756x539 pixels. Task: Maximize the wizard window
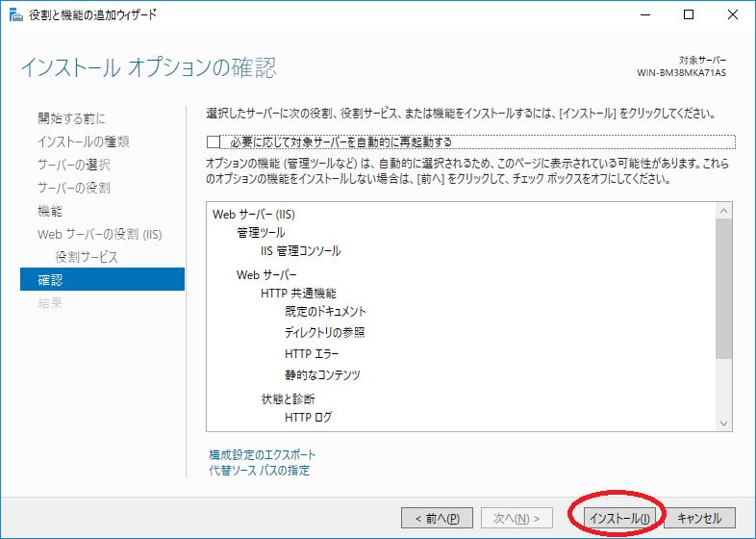(x=689, y=14)
